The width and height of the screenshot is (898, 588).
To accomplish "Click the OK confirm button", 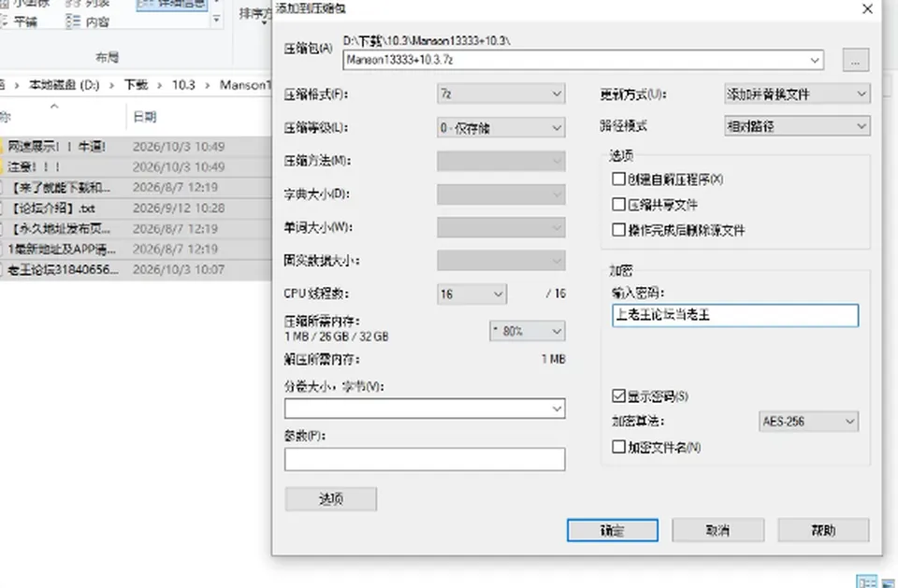I will point(612,530).
